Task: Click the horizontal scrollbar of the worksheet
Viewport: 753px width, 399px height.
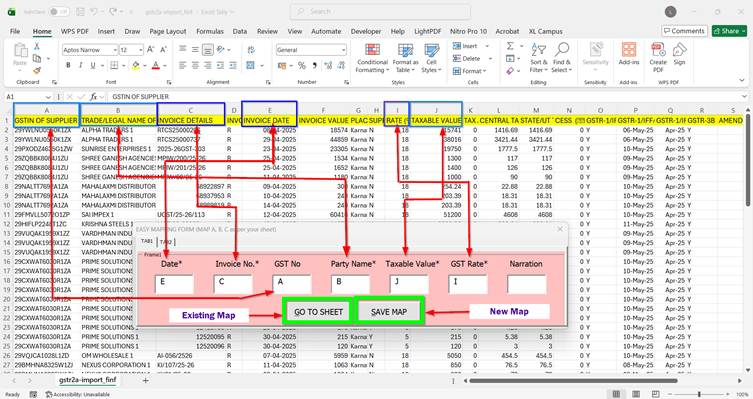Action: click(x=574, y=381)
